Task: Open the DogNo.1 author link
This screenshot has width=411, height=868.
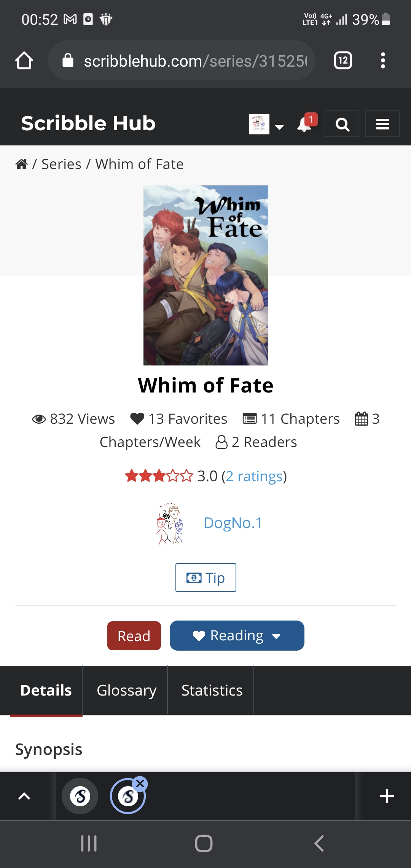Action: [x=233, y=523]
